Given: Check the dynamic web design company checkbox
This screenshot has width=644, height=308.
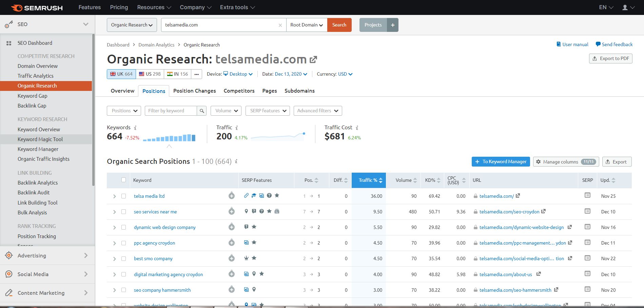Looking at the screenshot, I should [x=124, y=227].
